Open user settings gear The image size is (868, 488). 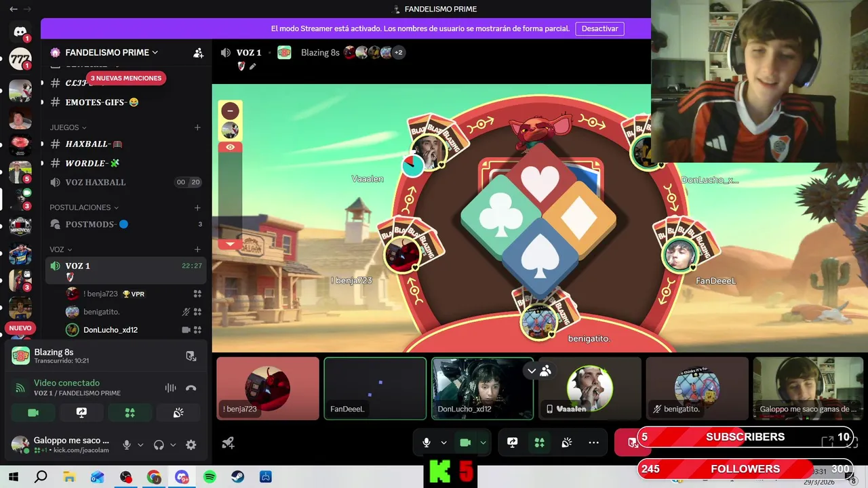[191, 445]
